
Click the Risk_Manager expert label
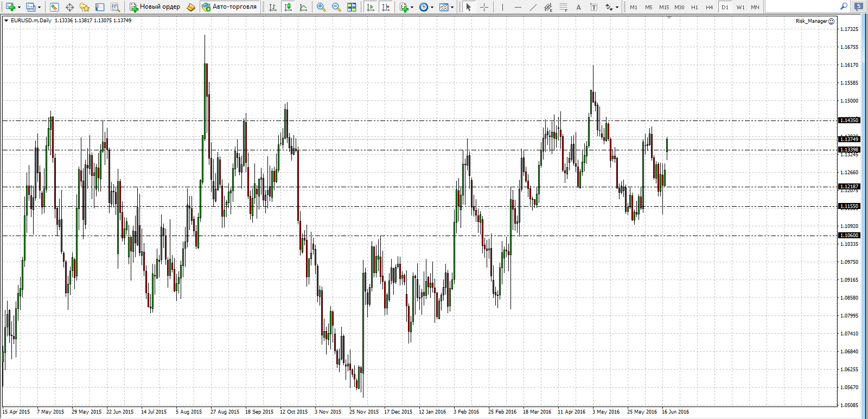(811, 21)
